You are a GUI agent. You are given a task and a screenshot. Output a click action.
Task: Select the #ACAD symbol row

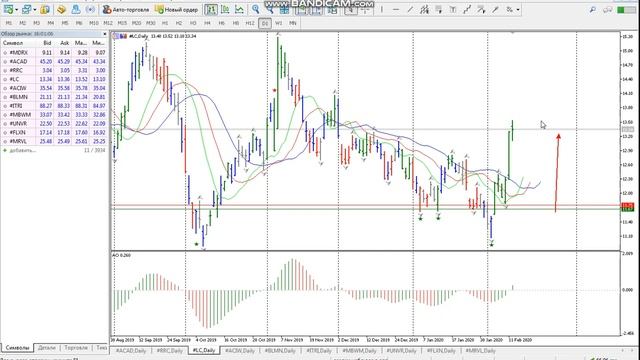54,62
